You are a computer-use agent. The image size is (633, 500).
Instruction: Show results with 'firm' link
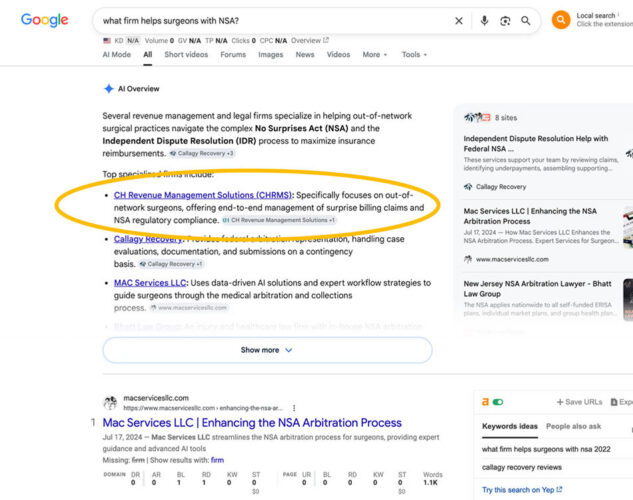217,460
